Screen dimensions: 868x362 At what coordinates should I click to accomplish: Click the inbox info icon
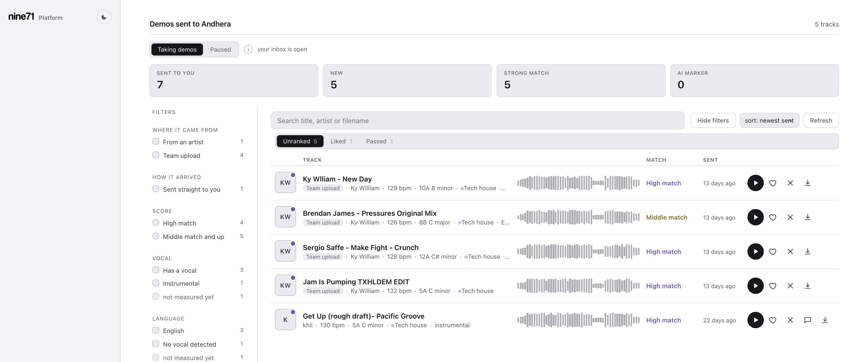click(x=248, y=49)
